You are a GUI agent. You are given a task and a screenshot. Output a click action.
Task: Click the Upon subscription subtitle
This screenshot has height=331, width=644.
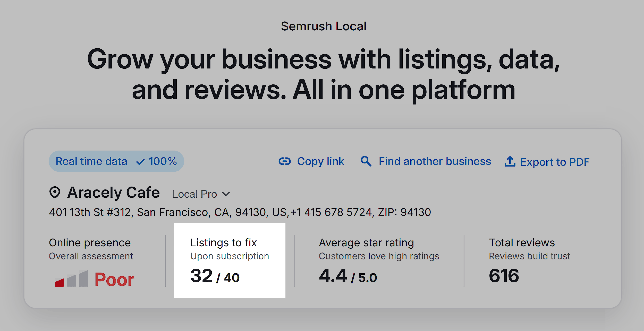click(230, 256)
